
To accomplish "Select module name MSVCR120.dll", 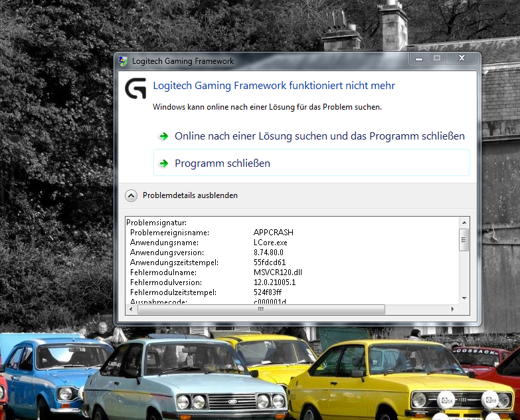I will coord(278,272).
